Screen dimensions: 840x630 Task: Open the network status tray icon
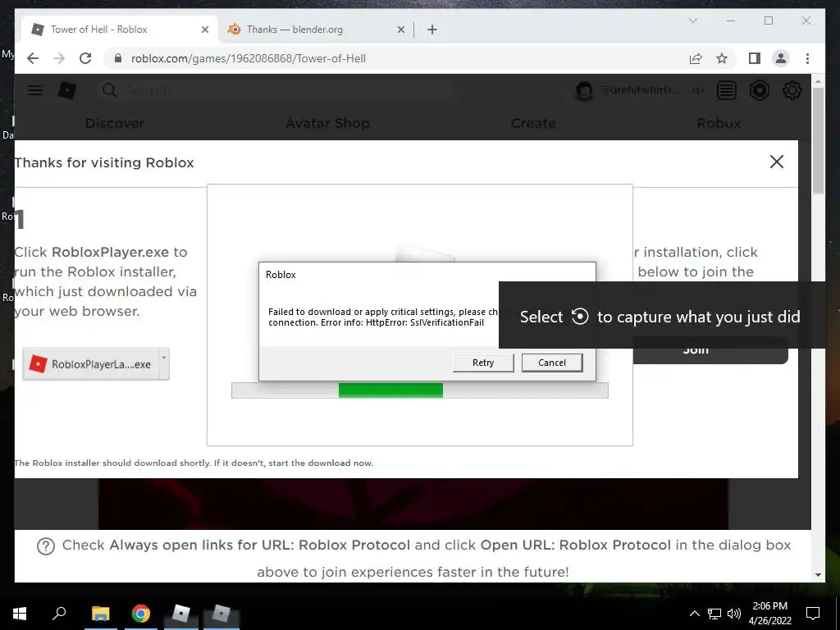(714, 614)
